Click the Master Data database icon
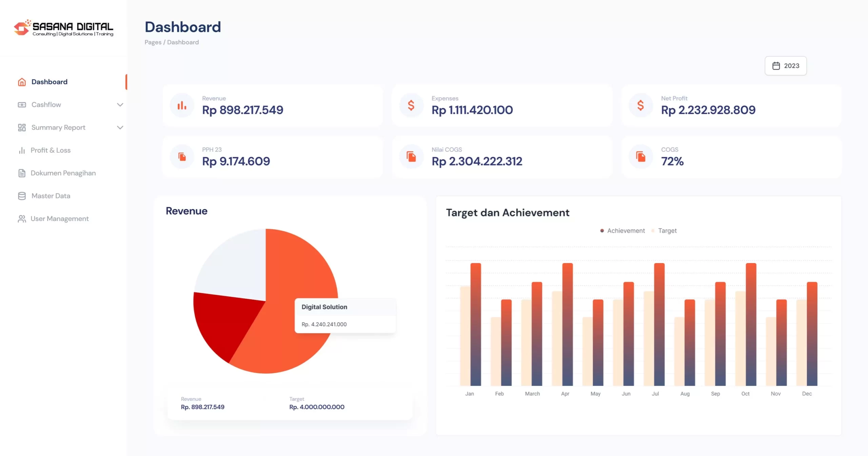868x456 pixels. 22,196
